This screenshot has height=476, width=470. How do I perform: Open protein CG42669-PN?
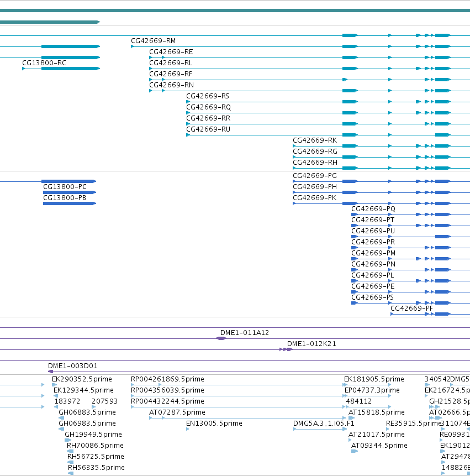coord(373,264)
